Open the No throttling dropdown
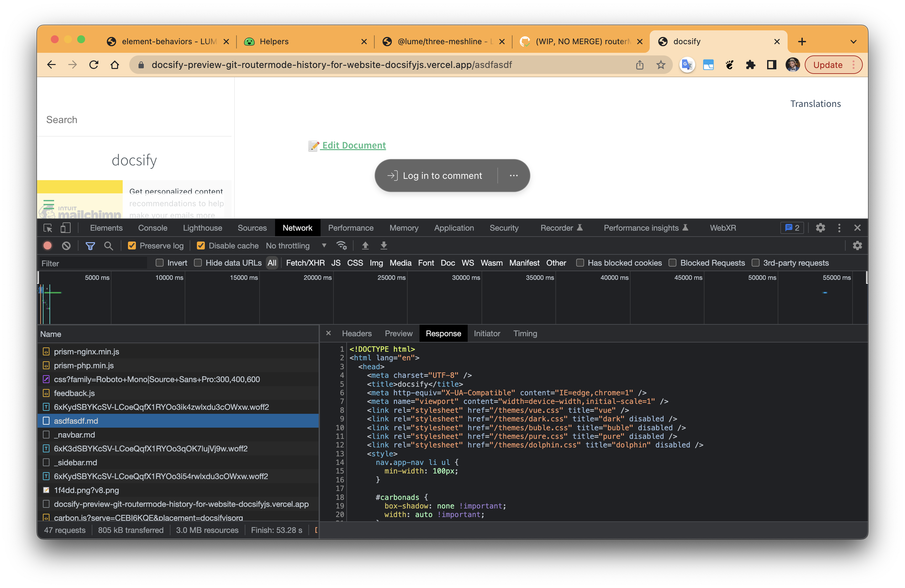The image size is (905, 588). click(x=296, y=246)
